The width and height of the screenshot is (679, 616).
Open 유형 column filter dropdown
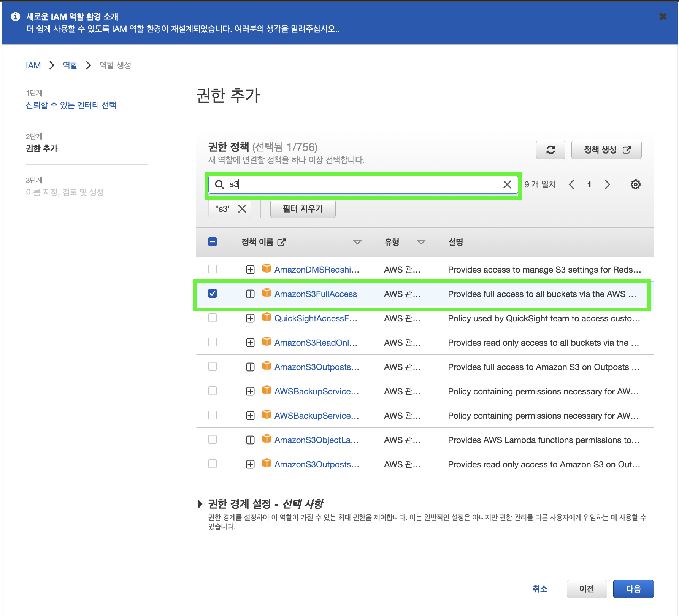[421, 242]
